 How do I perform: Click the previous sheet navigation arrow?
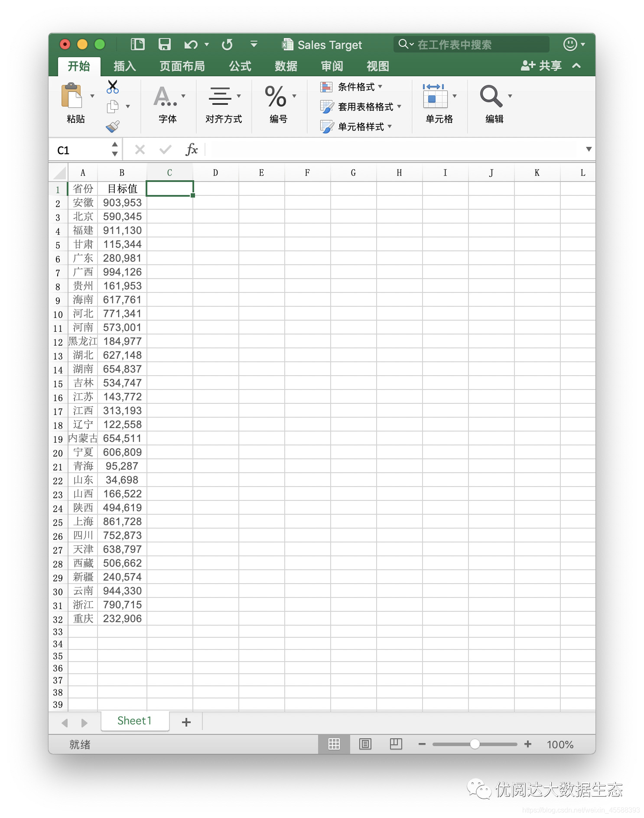(x=65, y=723)
